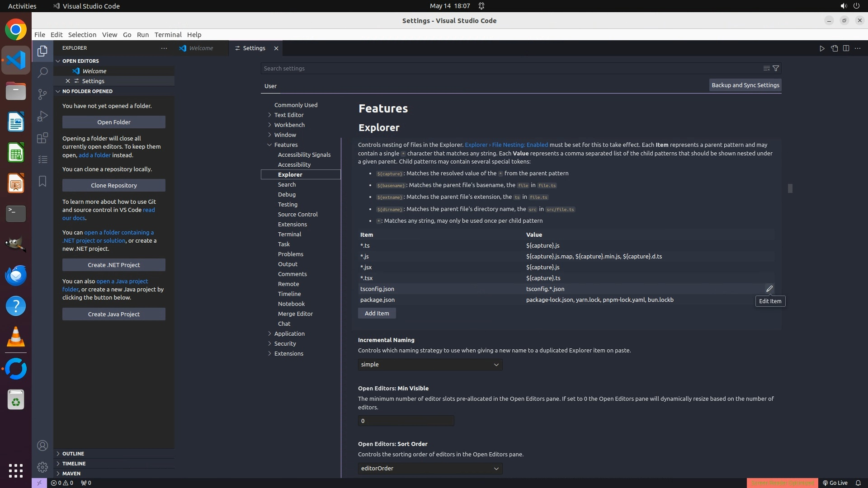Toggle split editor right icon

(846, 48)
